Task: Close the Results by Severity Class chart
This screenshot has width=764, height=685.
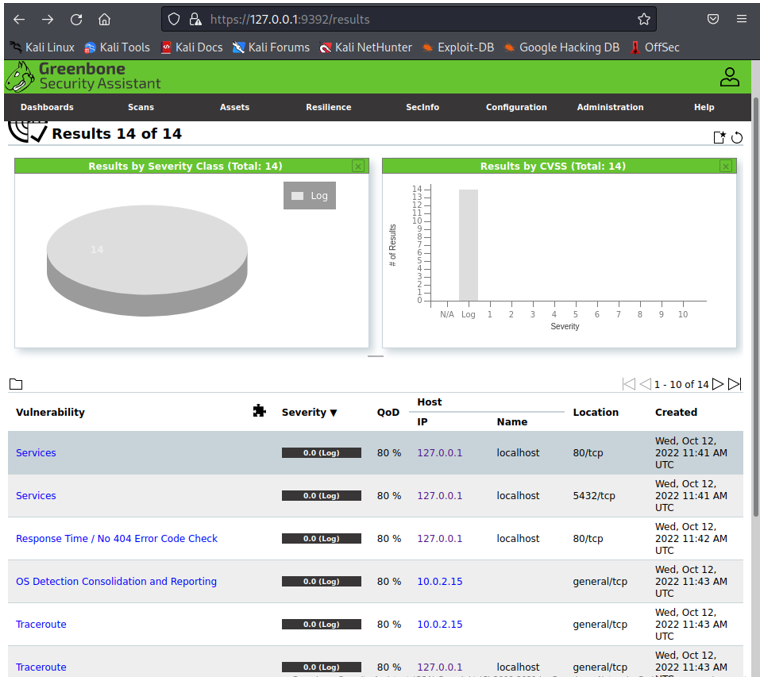Action: point(358,166)
